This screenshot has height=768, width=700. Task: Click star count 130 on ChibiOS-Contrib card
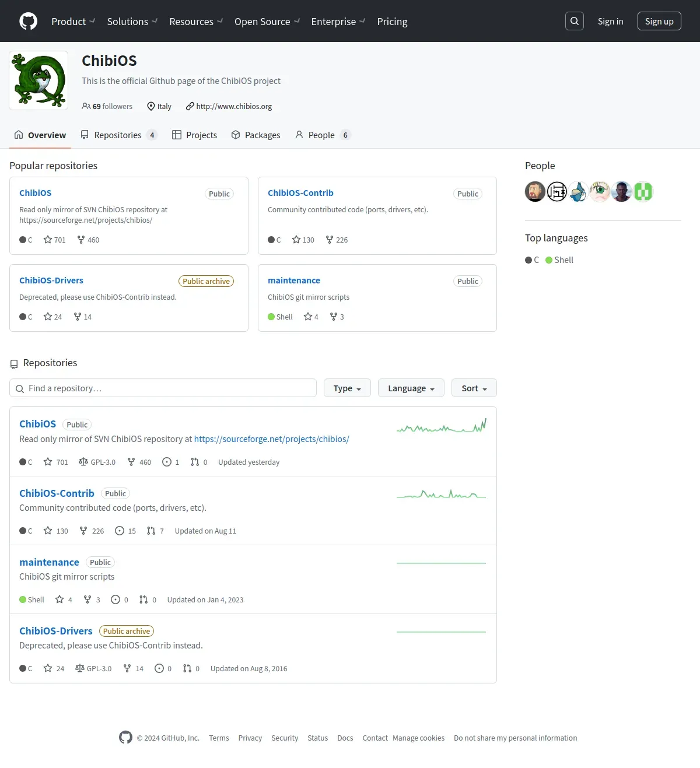303,240
